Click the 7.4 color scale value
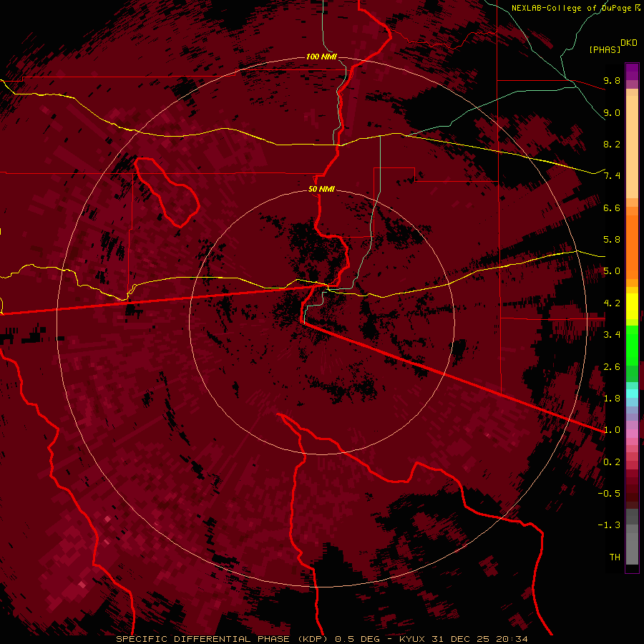Image resolution: width=644 pixels, height=644 pixels. 612,176
